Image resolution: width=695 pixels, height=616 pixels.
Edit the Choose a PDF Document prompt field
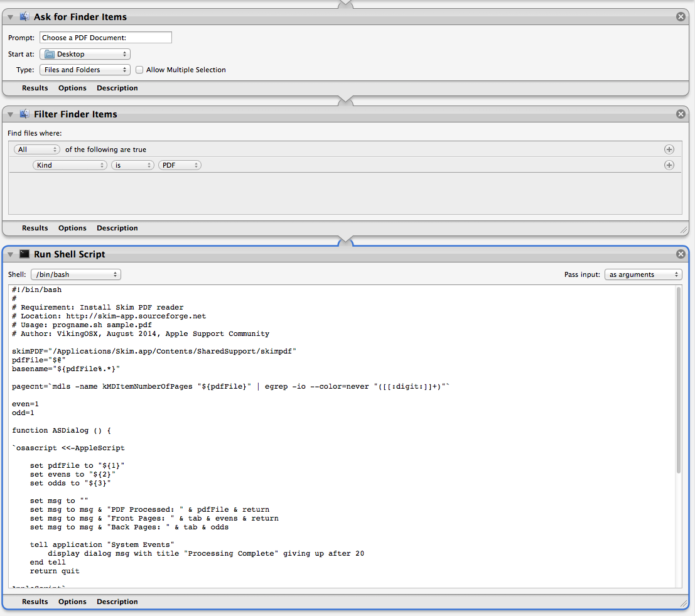tap(105, 37)
